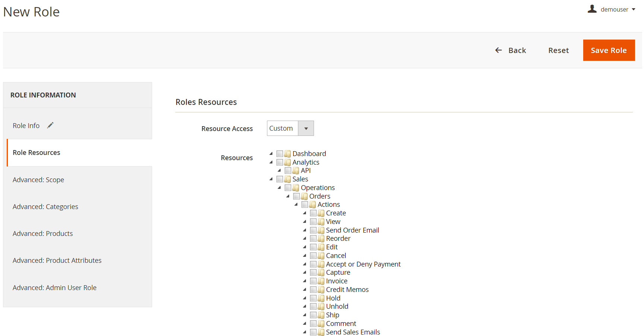
Task: Click the Sales folder icon
Action: coord(288,179)
